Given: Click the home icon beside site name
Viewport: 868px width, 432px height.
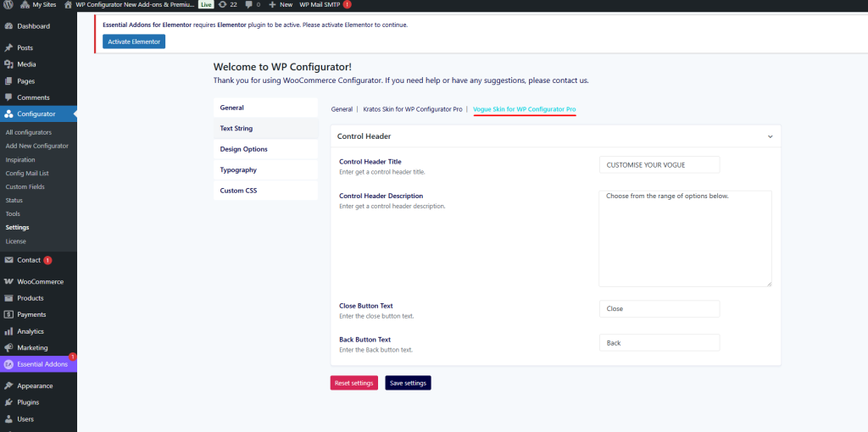Looking at the screenshot, I should (68, 4).
